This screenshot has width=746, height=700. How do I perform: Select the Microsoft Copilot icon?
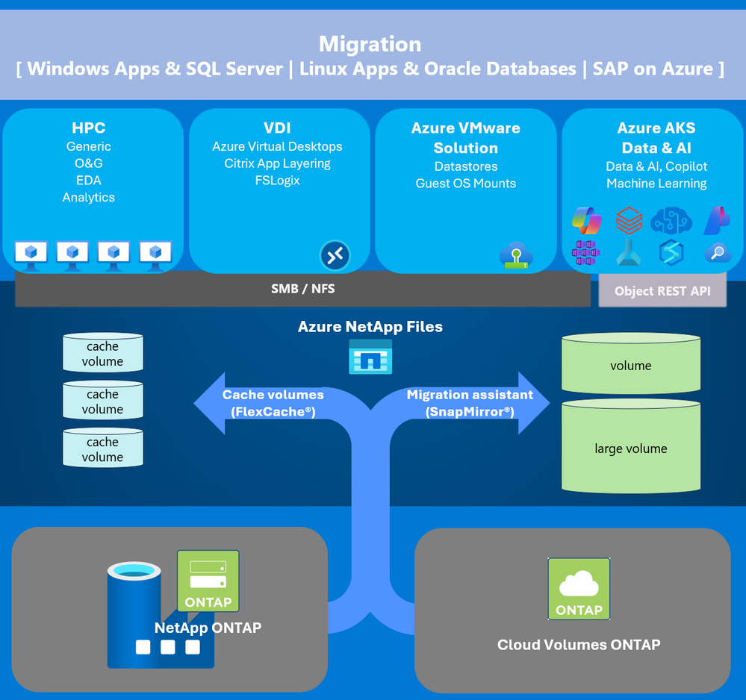(x=586, y=220)
